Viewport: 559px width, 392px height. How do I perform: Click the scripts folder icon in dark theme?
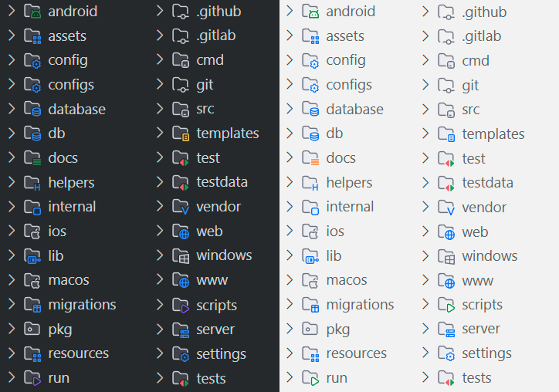tap(181, 306)
